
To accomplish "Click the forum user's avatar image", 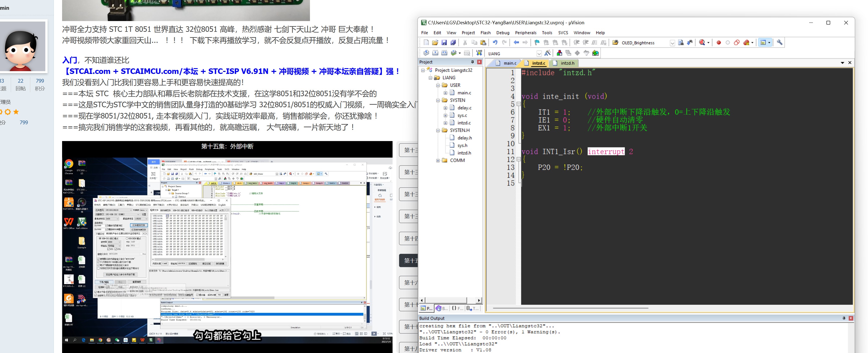I will (23, 46).
